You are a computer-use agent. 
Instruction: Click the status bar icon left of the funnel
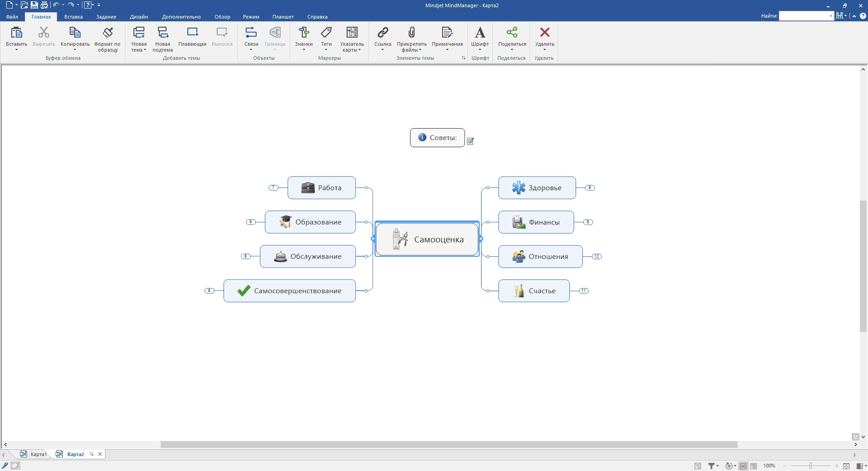(698, 466)
